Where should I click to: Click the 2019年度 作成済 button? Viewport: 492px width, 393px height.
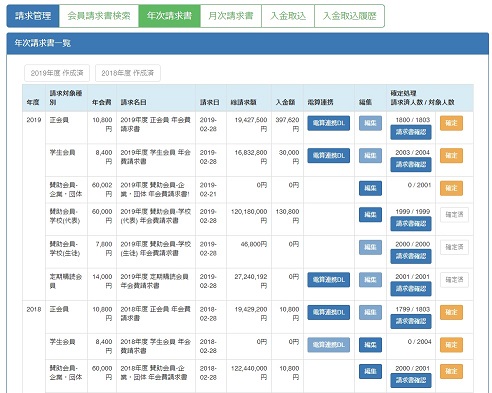pyautogui.click(x=57, y=73)
